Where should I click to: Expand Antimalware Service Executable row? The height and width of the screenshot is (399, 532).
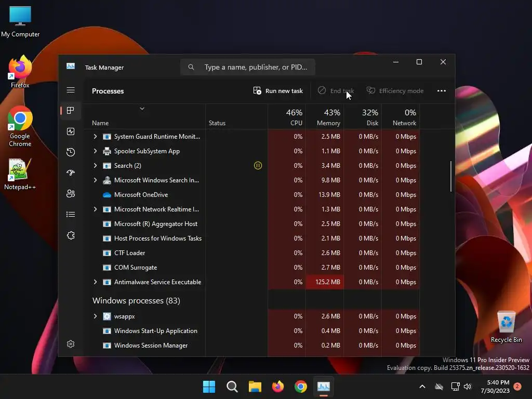coord(96,282)
